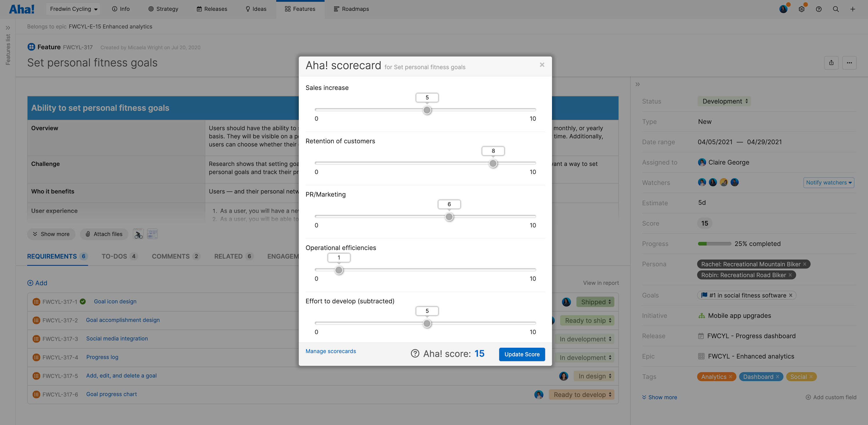868x425 pixels.
Task: Collapse the details side panel chevrons
Action: (x=637, y=84)
